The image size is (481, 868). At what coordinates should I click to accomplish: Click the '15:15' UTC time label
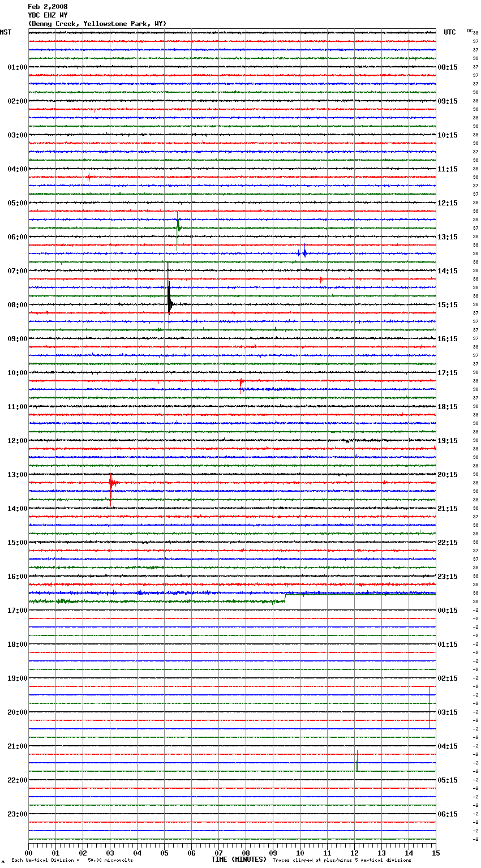448,305
